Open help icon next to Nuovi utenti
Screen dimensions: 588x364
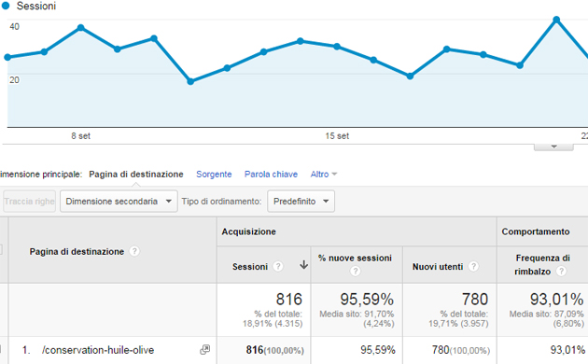tap(473, 266)
